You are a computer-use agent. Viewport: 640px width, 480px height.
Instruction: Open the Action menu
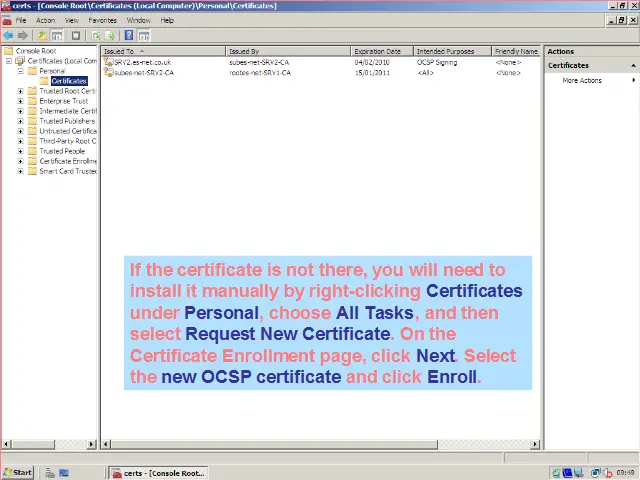tap(45, 20)
